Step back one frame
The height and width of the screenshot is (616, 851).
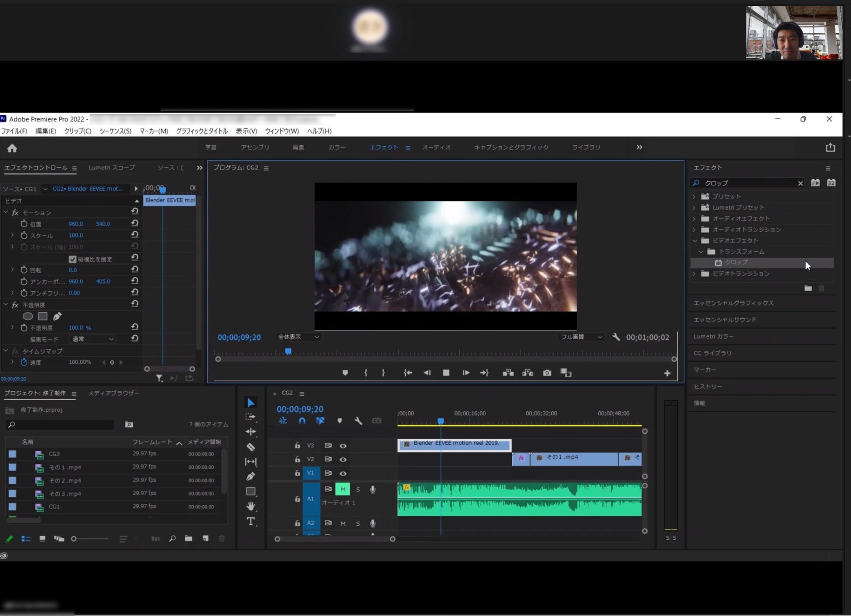427,373
